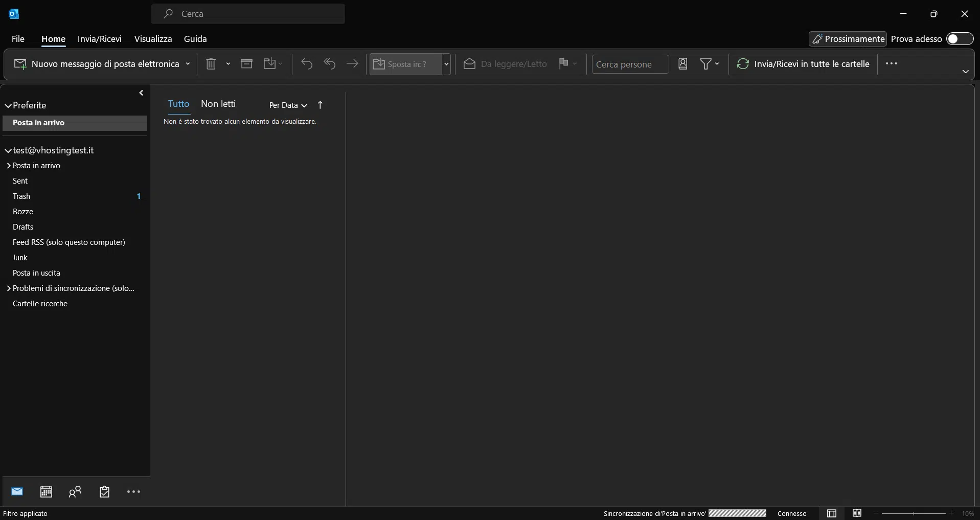Open the new email dropdown arrow
Image resolution: width=980 pixels, height=520 pixels.
pos(188,64)
